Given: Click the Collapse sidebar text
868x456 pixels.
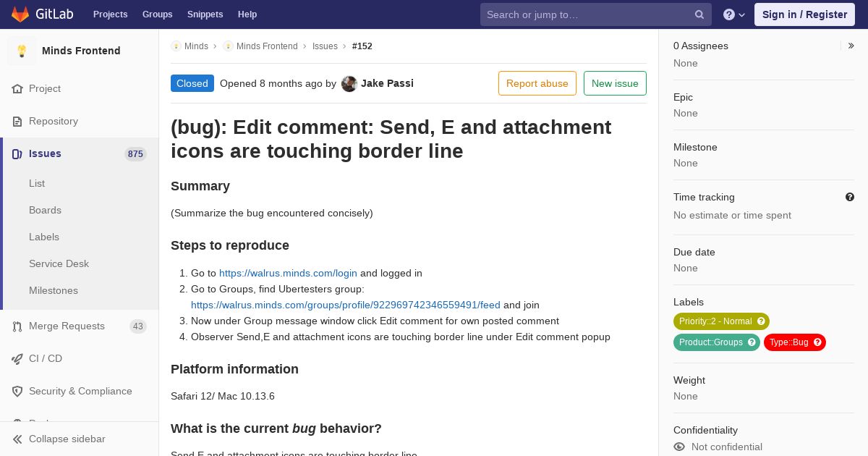Looking at the screenshot, I should click(67, 439).
